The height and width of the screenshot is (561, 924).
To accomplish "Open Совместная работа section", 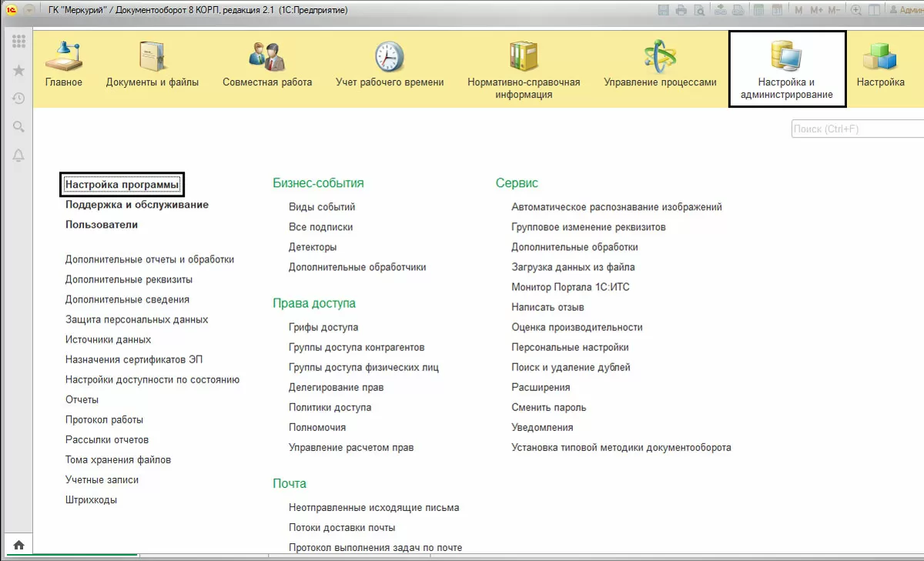I will point(267,65).
